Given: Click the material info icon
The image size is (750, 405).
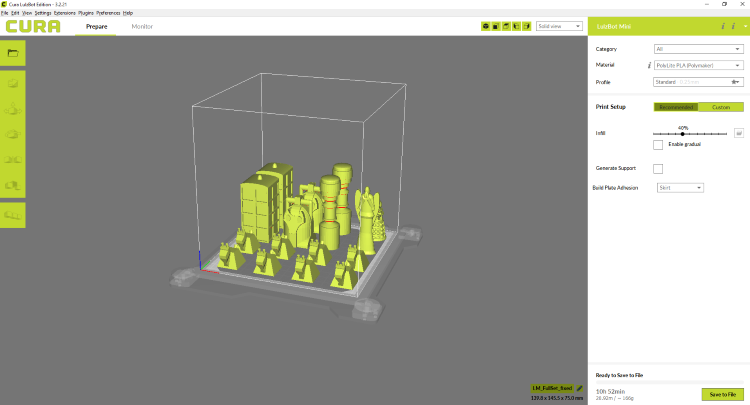Looking at the screenshot, I should coord(649,64).
